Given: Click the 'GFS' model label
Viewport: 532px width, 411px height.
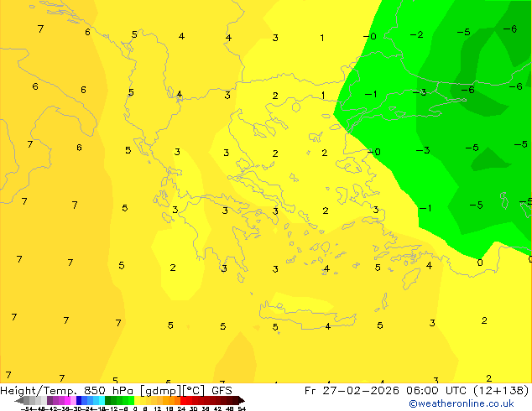Looking at the screenshot, I should [222, 391].
